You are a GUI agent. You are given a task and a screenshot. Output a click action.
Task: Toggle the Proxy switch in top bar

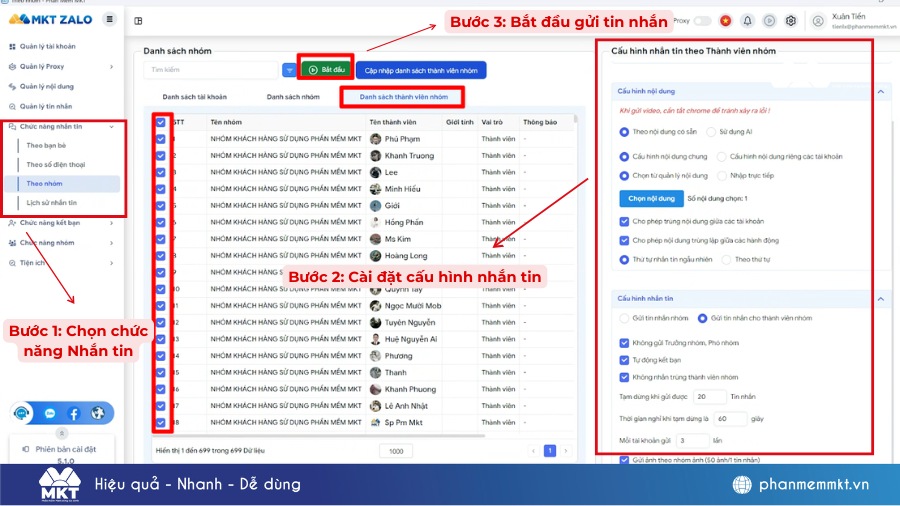pyautogui.click(x=702, y=21)
